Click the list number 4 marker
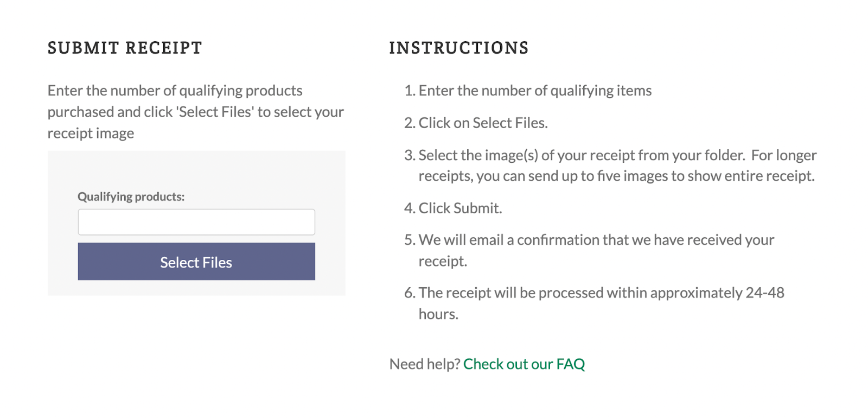Viewport: 868px width, 419px height. click(x=409, y=208)
